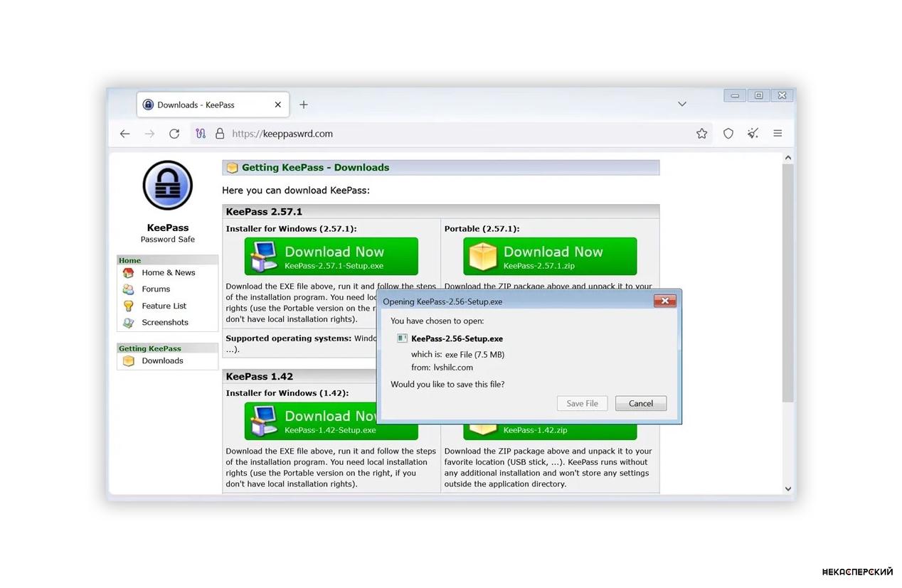Screen dimensions: 902x588
Task: Open Screenshots sidebar link
Action: 165,322
